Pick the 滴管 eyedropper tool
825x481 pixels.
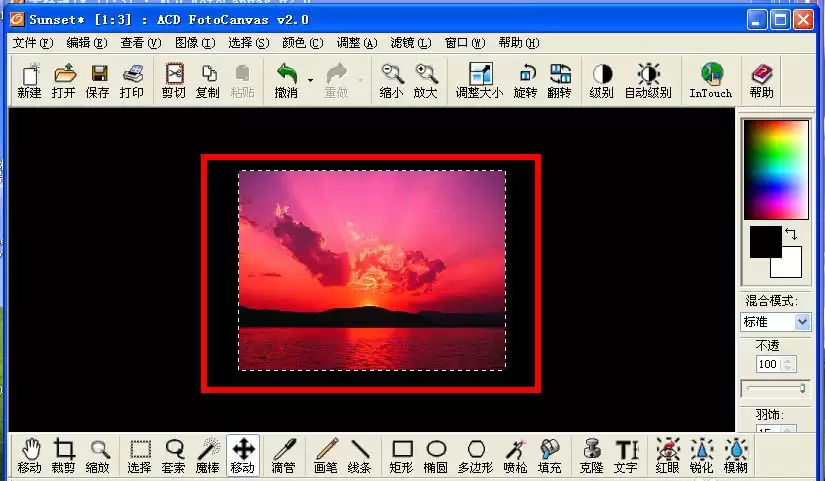283,455
